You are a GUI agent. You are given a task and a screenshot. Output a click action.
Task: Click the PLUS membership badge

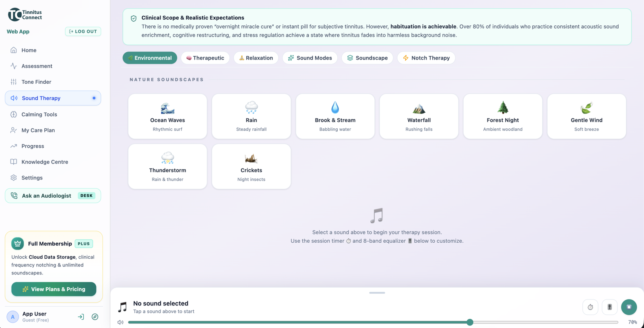point(84,243)
